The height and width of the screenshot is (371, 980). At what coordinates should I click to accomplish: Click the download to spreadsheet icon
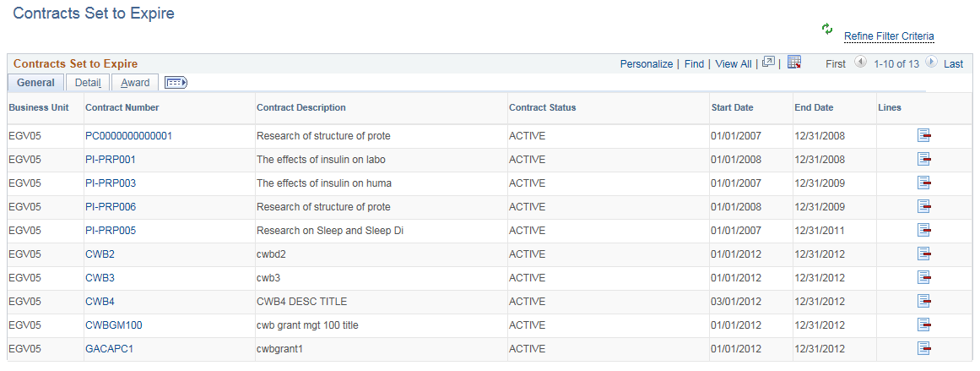click(x=793, y=63)
